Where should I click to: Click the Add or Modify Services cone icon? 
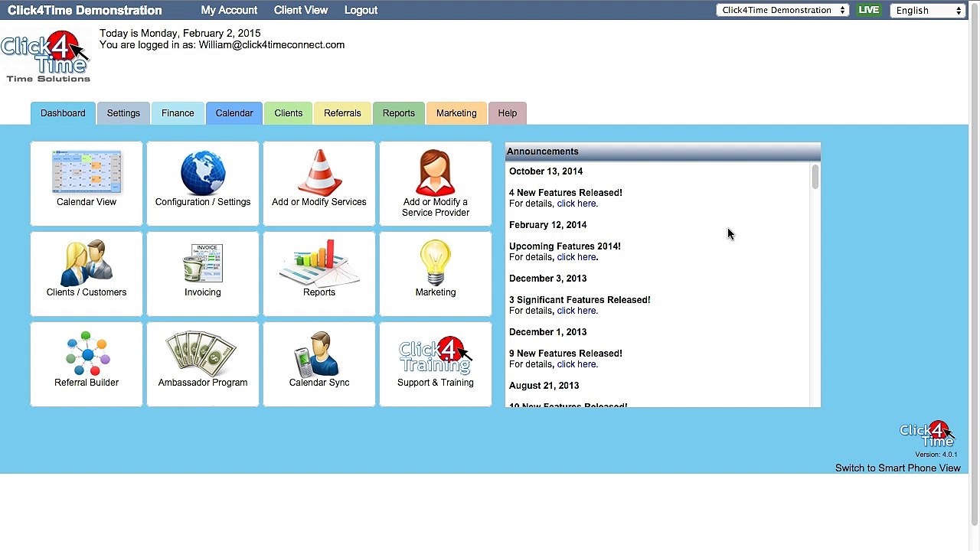pyautogui.click(x=319, y=172)
